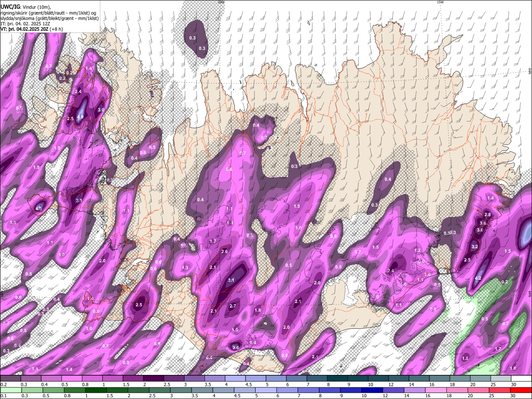This screenshot has width=532, height=399.
Task: Click the 0.4 label in the snow legend
Action: (44, 384)
